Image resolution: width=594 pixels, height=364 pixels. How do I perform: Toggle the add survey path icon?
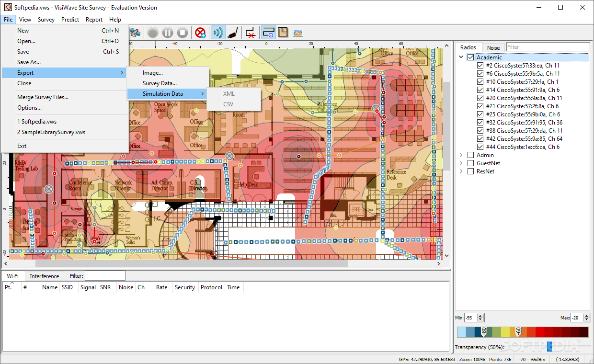(268, 33)
